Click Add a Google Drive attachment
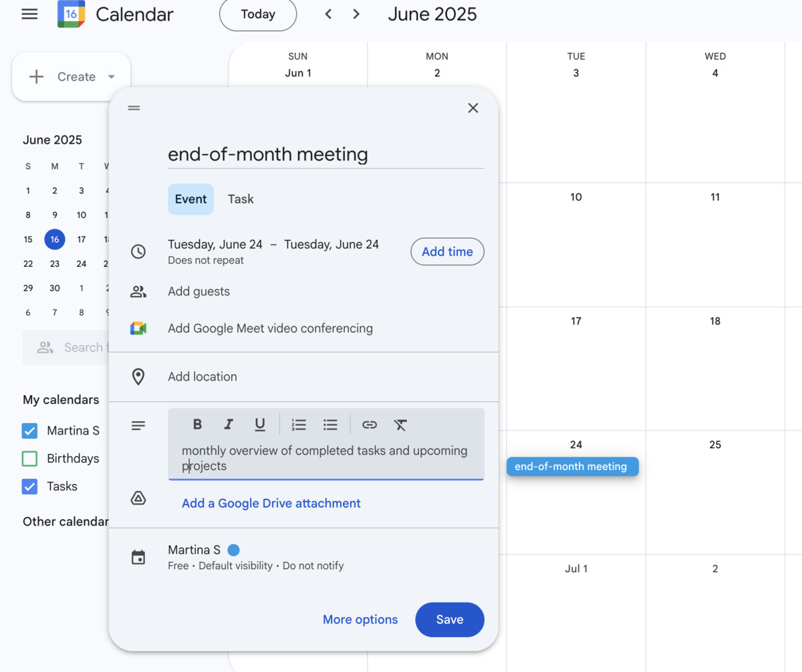The width and height of the screenshot is (802, 672). click(x=271, y=503)
